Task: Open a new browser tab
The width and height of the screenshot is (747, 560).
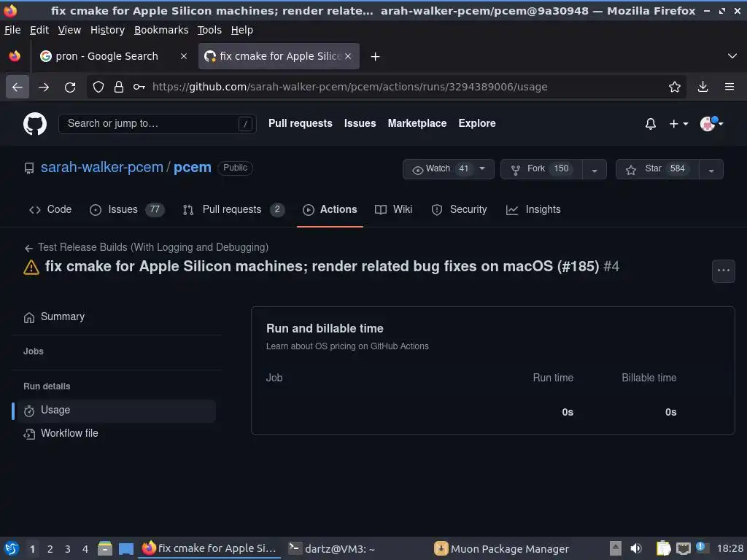Action: (376, 57)
